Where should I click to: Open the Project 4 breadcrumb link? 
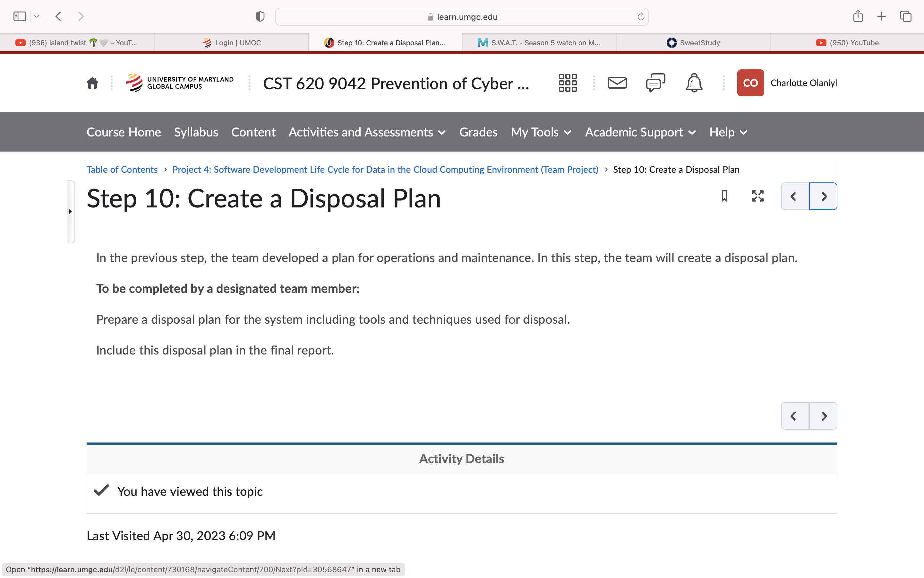pos(385,169)
